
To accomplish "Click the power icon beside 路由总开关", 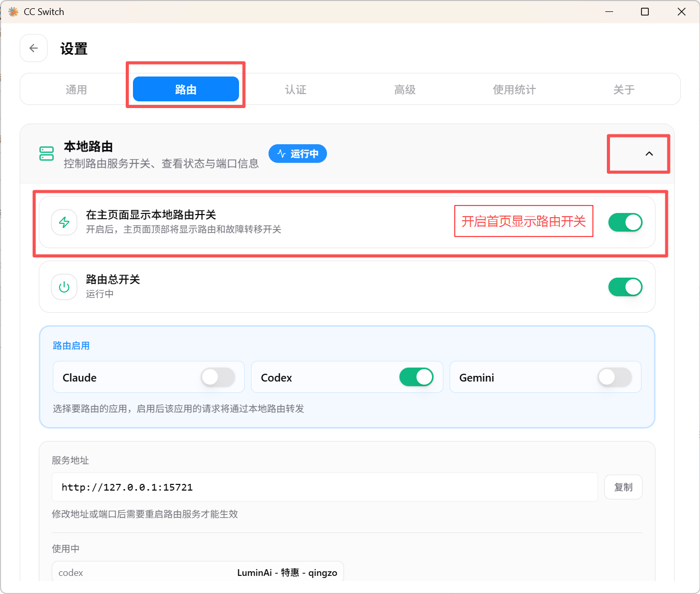I will tap(64, 287).
